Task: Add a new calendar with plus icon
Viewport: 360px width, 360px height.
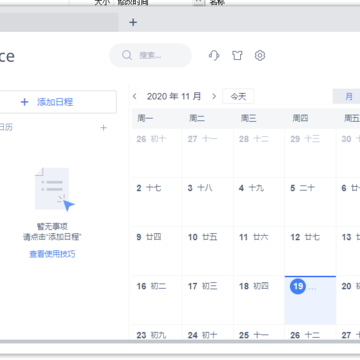Action: (x=104, y=128)
